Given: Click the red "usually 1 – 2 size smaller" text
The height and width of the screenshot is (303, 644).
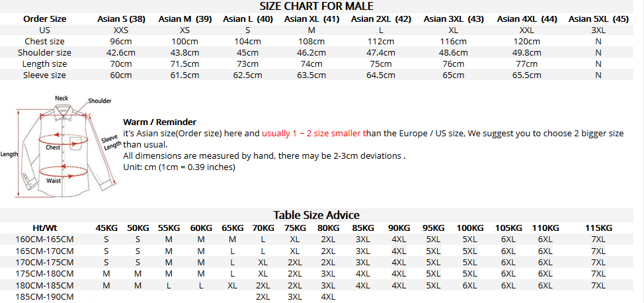Looking at the screenshot, I should pos(311,134).
